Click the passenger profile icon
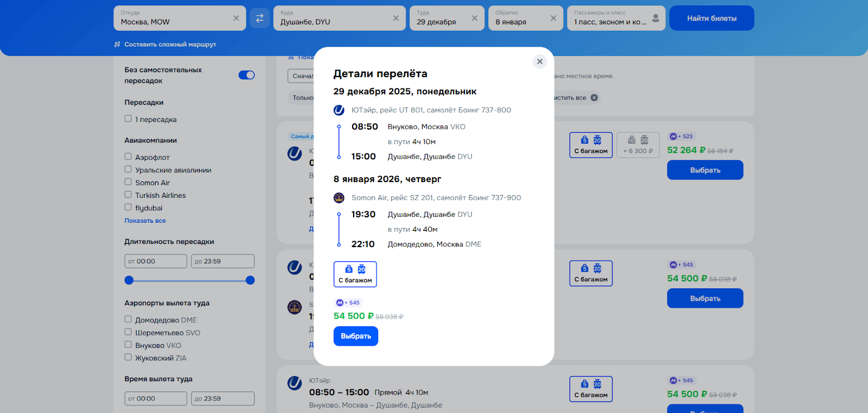Viewport: 868px width, 413px height. click(x=655, y=18)
